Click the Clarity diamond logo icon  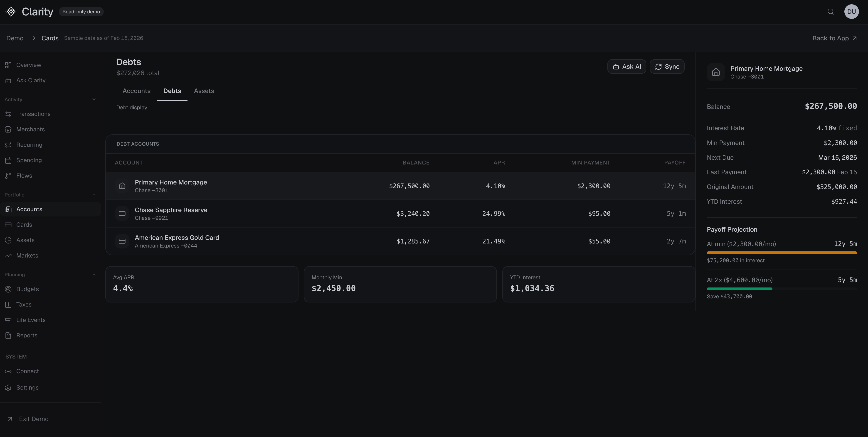tap(10, 11)
